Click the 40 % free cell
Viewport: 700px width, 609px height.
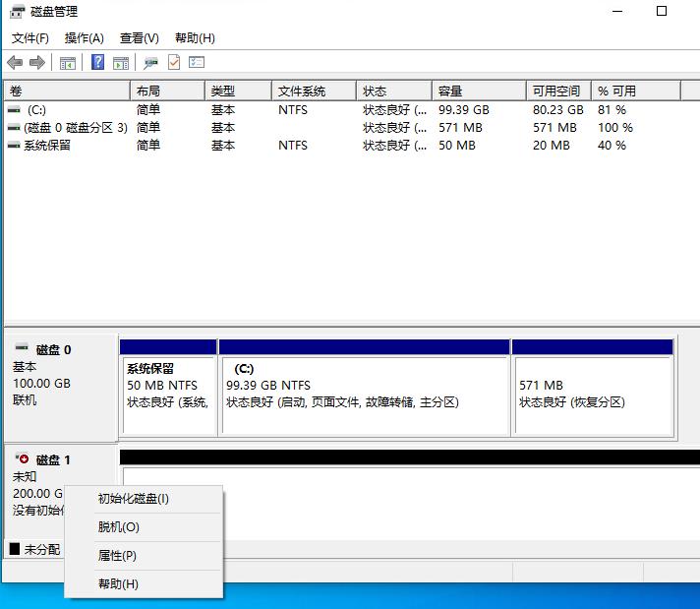tap(612, 146)
